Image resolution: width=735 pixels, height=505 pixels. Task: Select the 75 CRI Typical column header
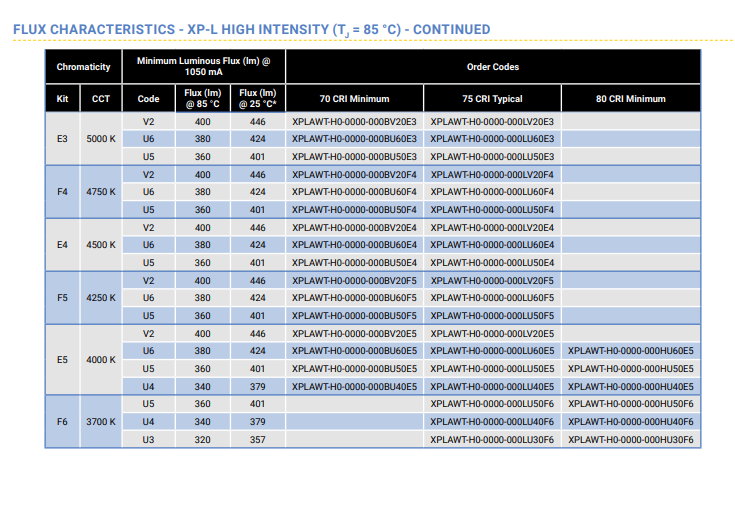[492, 98]
